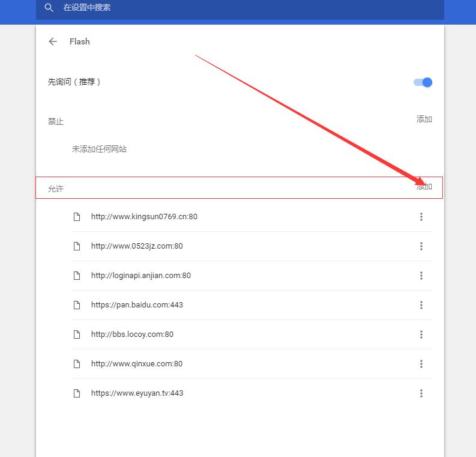Select the https://pan.baidu.com:443 entry text

137,305
